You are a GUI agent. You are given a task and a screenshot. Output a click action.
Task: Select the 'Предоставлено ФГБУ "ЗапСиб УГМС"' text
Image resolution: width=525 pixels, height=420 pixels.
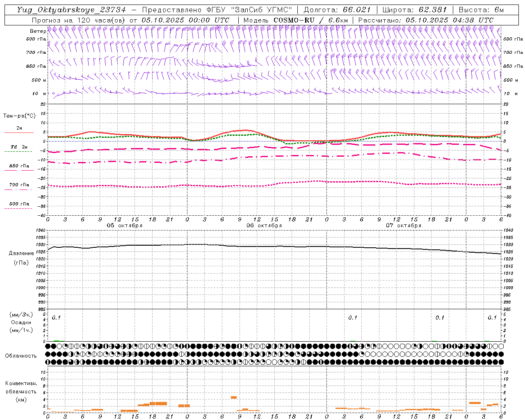(217, 10)
